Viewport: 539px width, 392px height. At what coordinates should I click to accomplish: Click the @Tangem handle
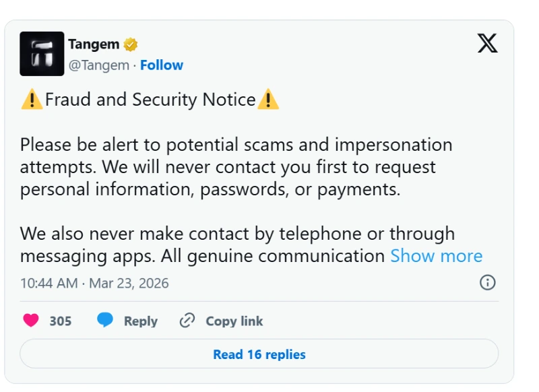98,65
